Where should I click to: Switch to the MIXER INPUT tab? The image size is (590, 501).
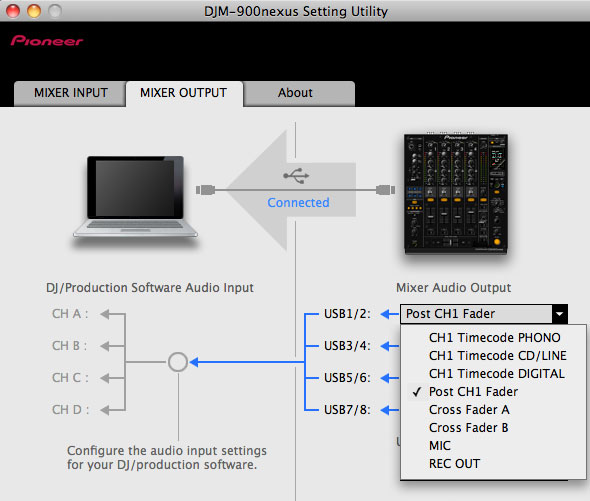(x=70, y=93)
